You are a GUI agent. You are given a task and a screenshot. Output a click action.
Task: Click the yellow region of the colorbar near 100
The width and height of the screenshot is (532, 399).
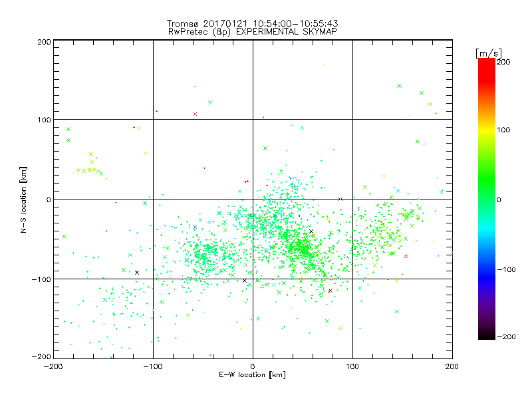[x=487, y=130]
